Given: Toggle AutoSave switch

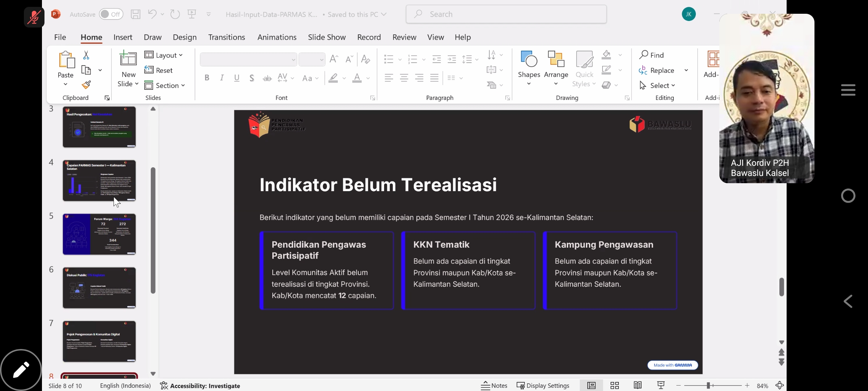Looking at the screenshot, I should [111, 14].
